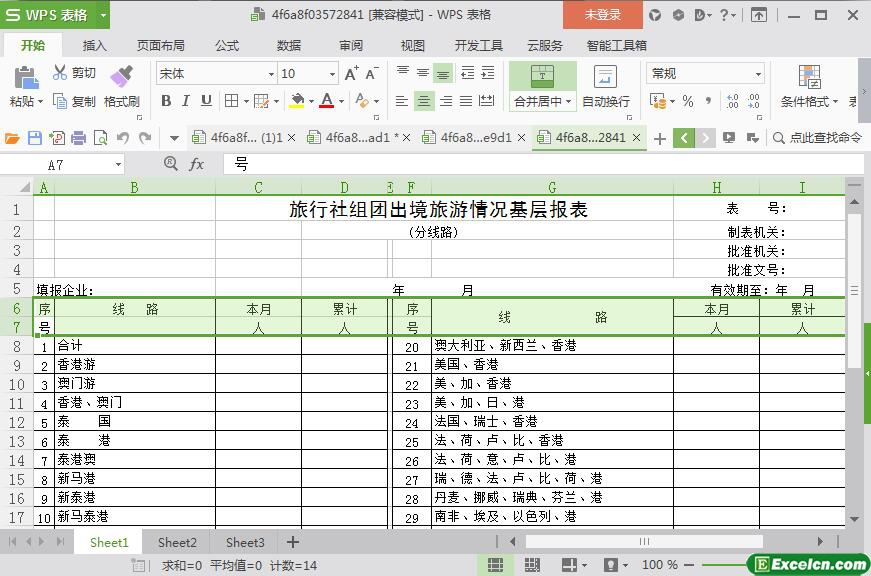This screenshot has width=871, height=576.
Task: Click the Save icon in quick toolbar
Action: click(35, 138)
